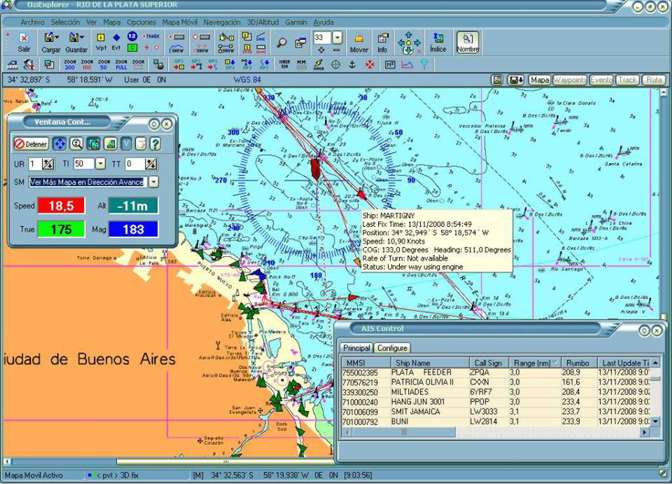Click the help question mark icon in Ventana Control
The width and height of the screenshot is (672, 484).
[156, 144]
